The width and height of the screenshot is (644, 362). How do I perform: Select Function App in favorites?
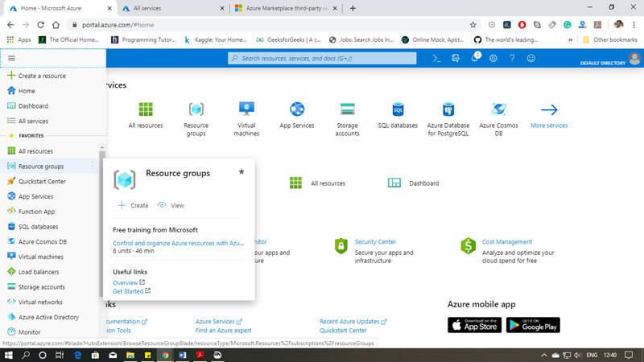point(36,212)
